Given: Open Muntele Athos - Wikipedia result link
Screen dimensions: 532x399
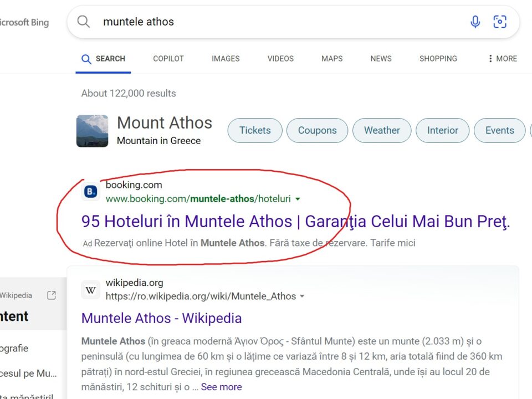Looking at the screenshot, I should [x=161, y=318].
